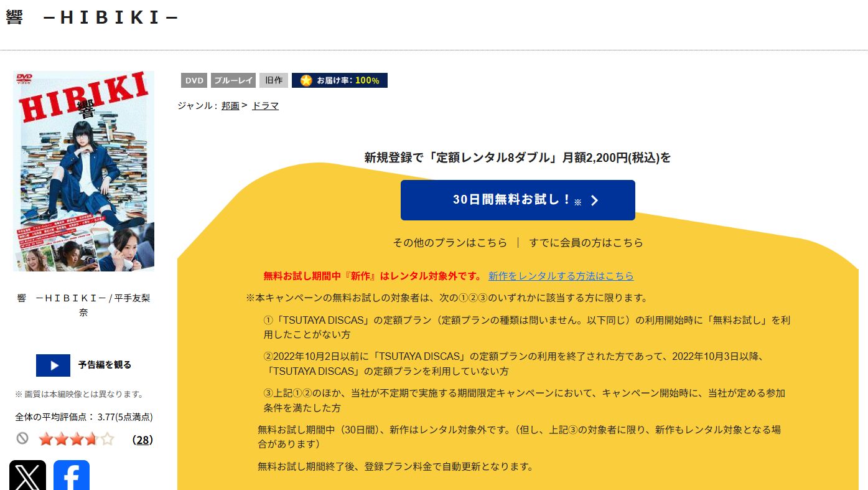Open the HIBIKI DVD cover thumbnail
This screenshot has height=490, width=868.
tap(83, 171)
